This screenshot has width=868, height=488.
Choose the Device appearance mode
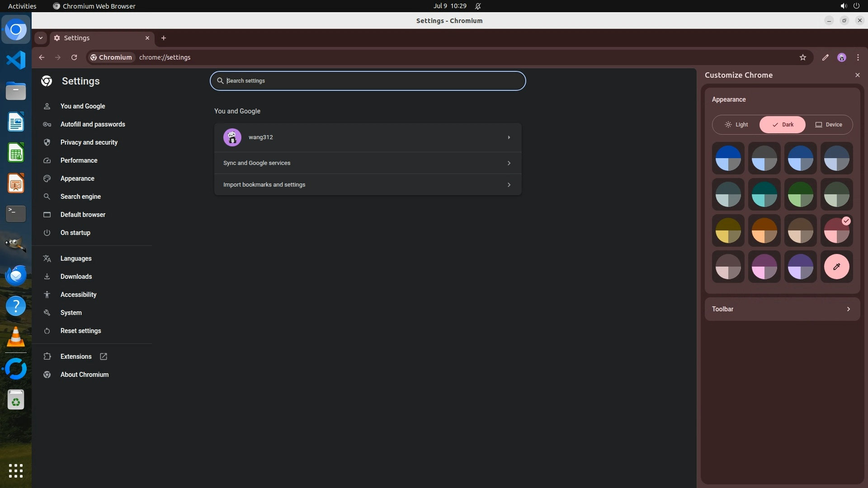pyautogui.click(x=829, y=125)
